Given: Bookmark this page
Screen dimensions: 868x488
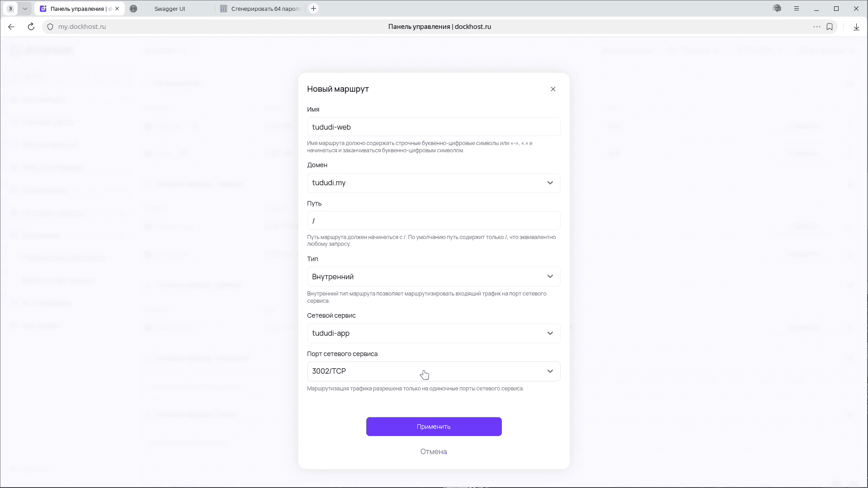Looking at the screenshot, I should point(830,27).
